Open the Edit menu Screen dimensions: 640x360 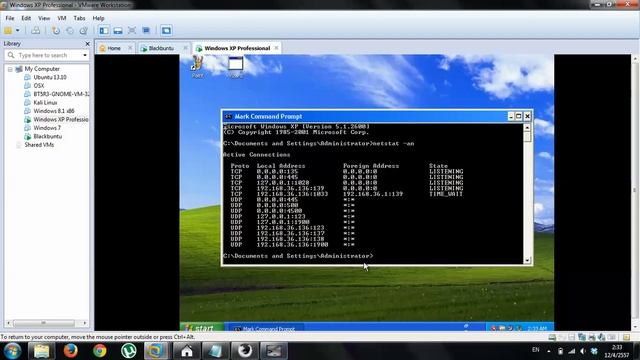[26, 18]
